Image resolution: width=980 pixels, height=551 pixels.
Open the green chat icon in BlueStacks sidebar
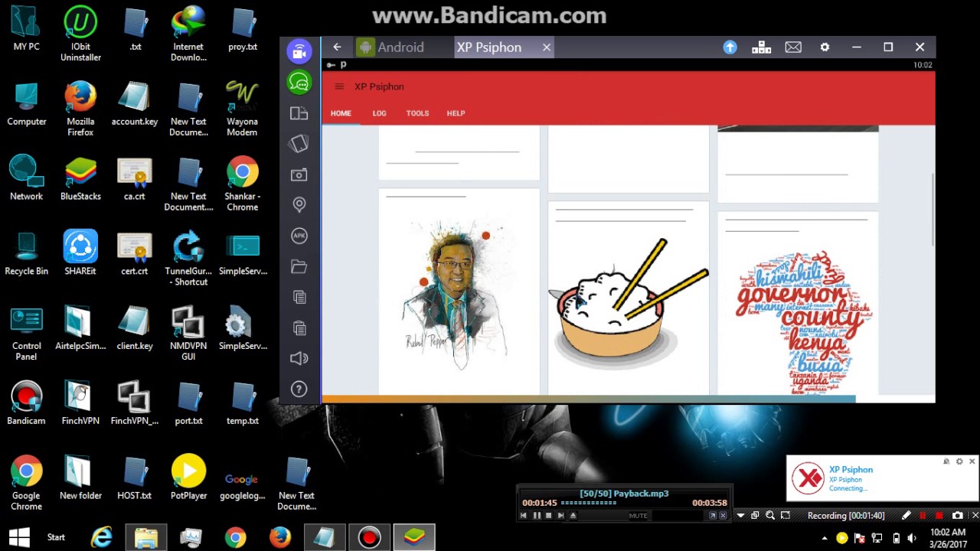(x=299, y=82)
